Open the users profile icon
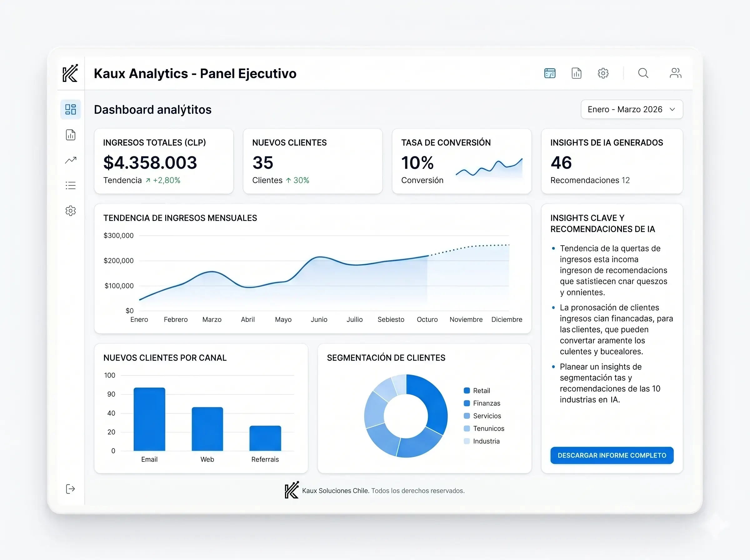 click(x=675, y=73)
